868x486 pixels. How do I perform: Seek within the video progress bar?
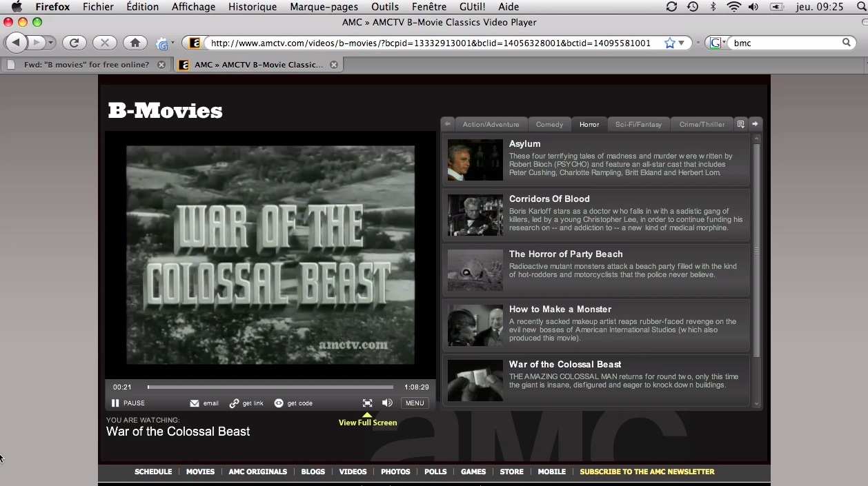pos(270,387)
